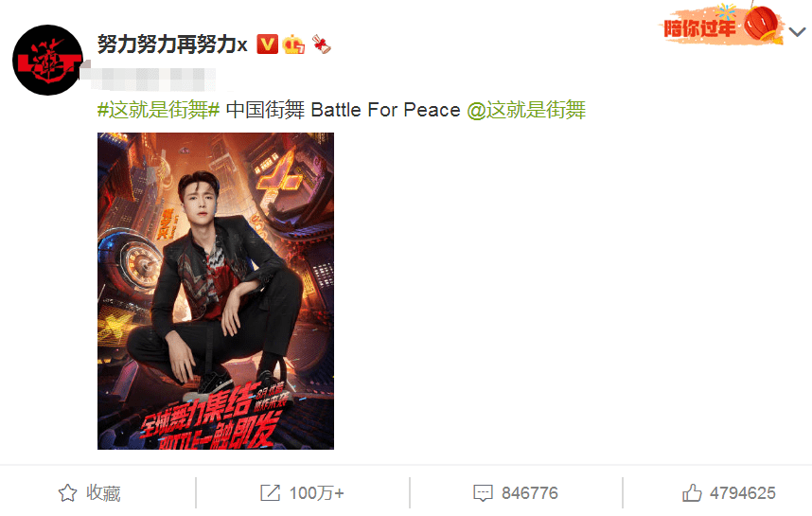Click the round red profile avatar
Image resolution: width=812 pixels, height=516 pixels.
(x=48, y=60)
